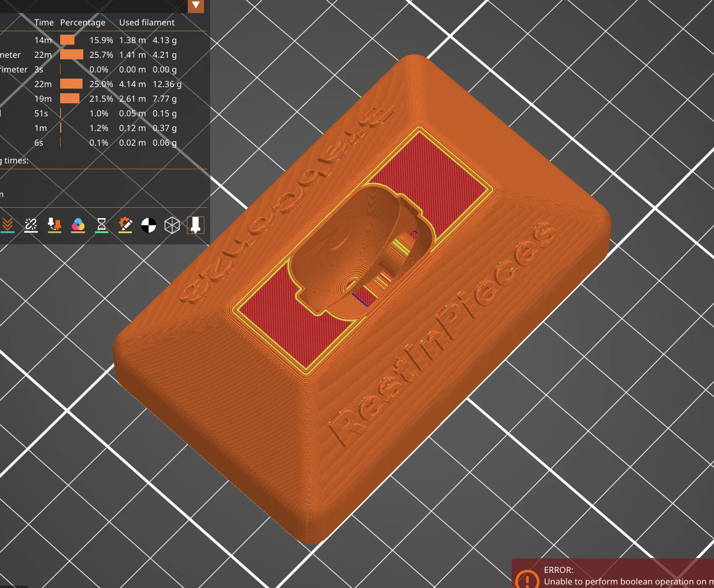Viewport: 714px width, 588px height.
Task: Select the "3s" time value
Action: (39, 69)
